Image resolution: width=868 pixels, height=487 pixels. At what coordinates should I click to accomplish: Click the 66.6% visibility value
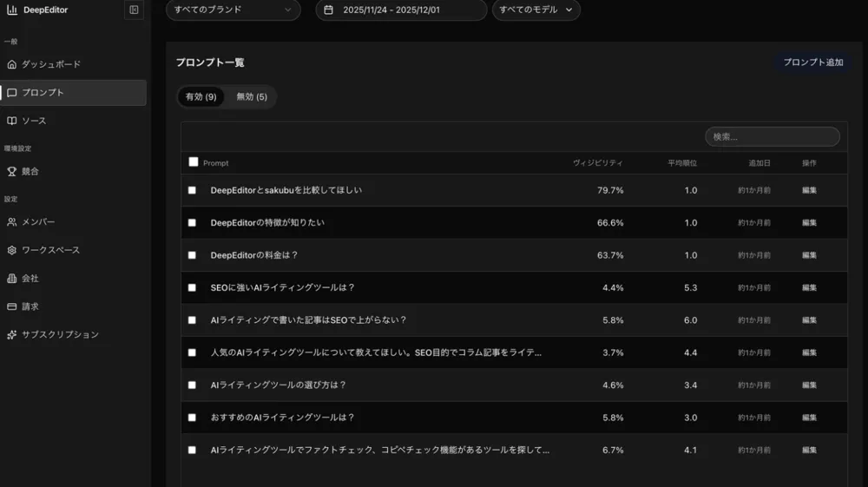click(x=610, y=222)
